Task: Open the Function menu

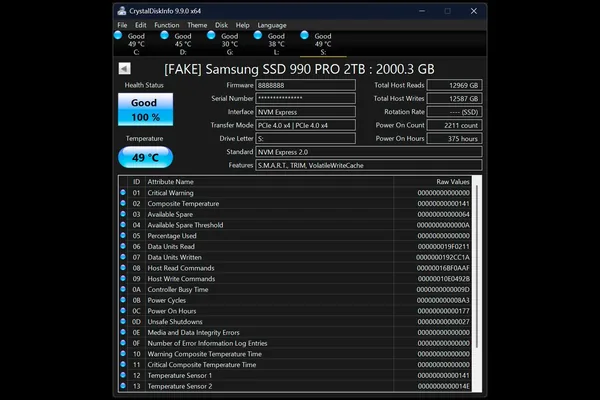Action: point(166,25)
